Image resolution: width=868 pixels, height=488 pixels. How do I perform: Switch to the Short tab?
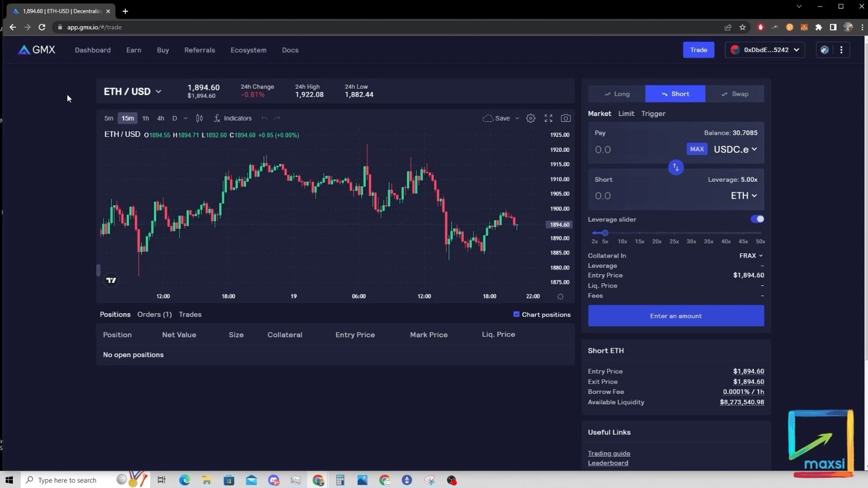pyautogui.click(x=675, y=94)
